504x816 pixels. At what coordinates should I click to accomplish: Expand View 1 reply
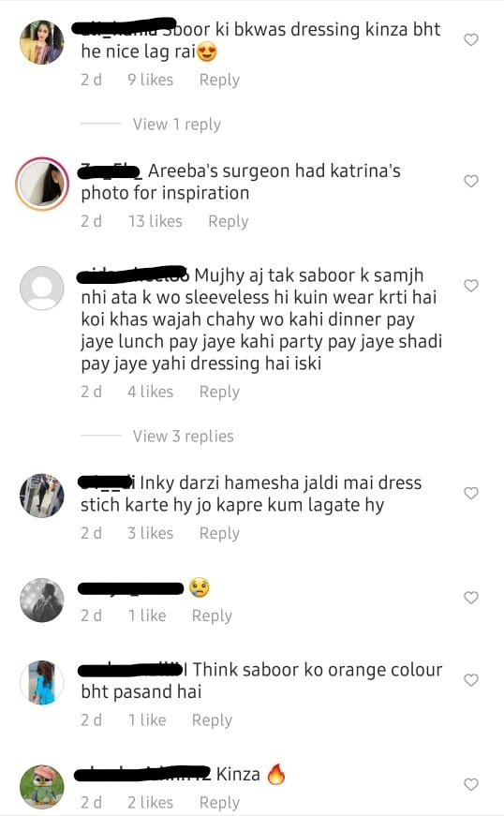pos(177,125)
